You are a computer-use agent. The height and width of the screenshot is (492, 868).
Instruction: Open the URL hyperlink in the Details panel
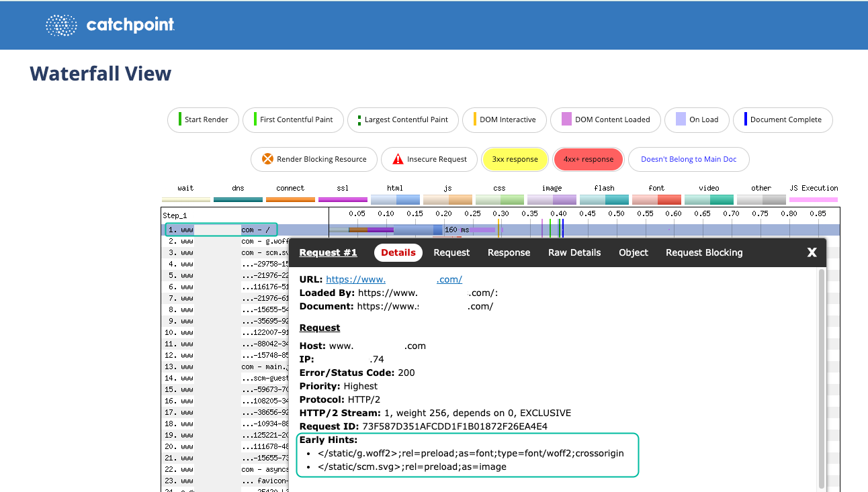[356, 279]
